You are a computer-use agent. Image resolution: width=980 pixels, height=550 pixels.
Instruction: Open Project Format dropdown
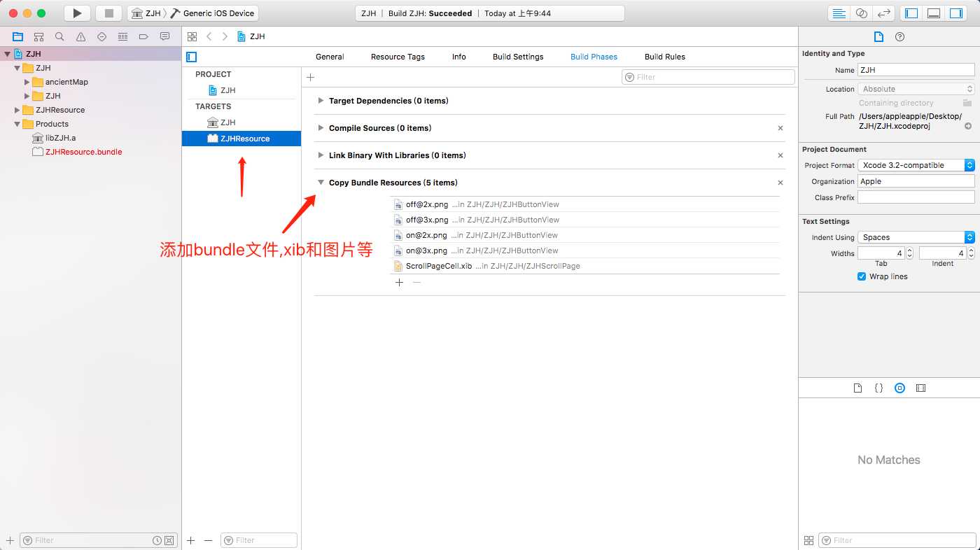tap(916, 165)
